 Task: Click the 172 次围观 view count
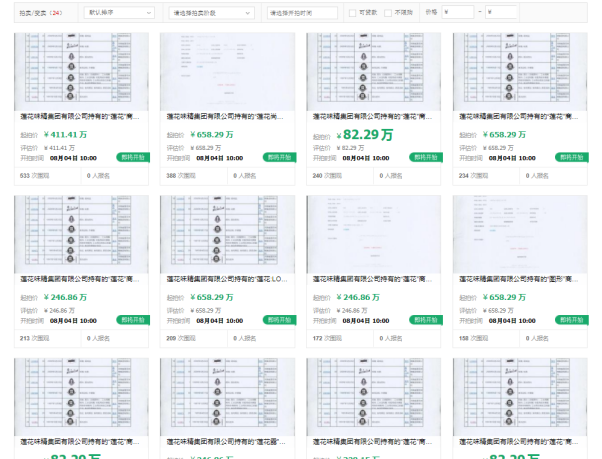click(x=327, y=338)
